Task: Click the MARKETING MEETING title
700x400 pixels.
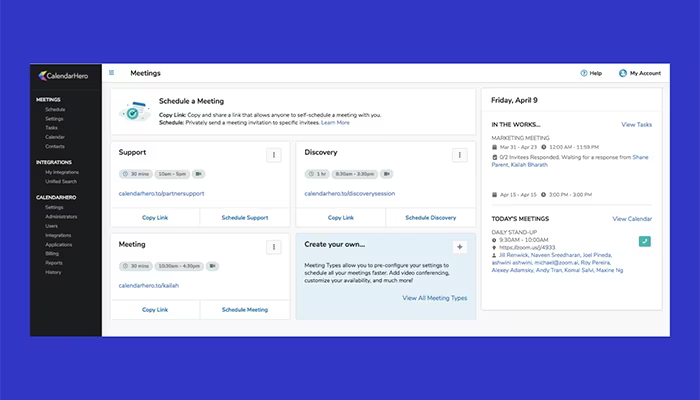Action: pos(521,138)
